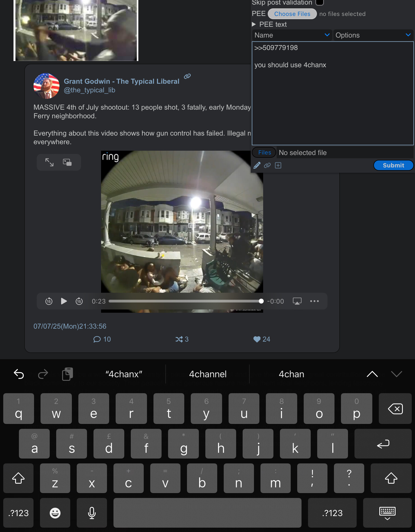Click the video progress scrubber bar
415x532 pixels.
point(185,301)
